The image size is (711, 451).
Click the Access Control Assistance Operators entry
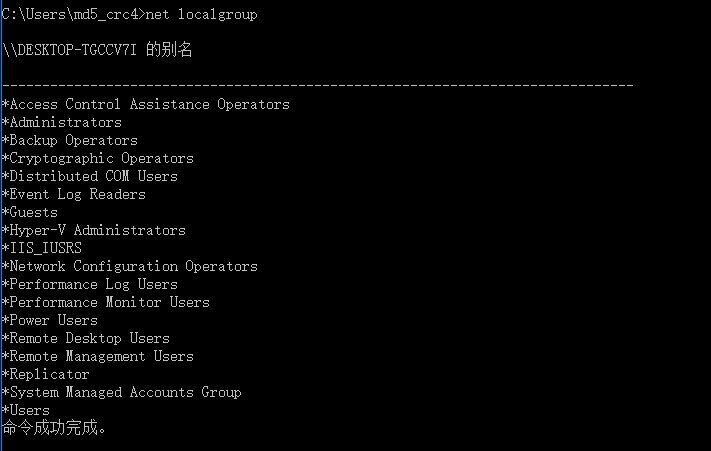146,104
